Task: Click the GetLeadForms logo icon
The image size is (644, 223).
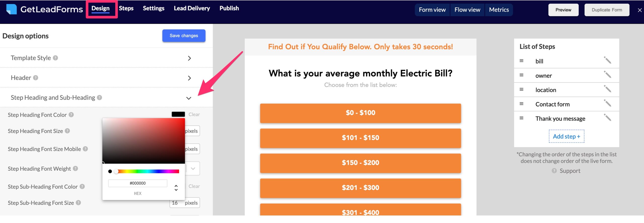Action: pos(11,9)
